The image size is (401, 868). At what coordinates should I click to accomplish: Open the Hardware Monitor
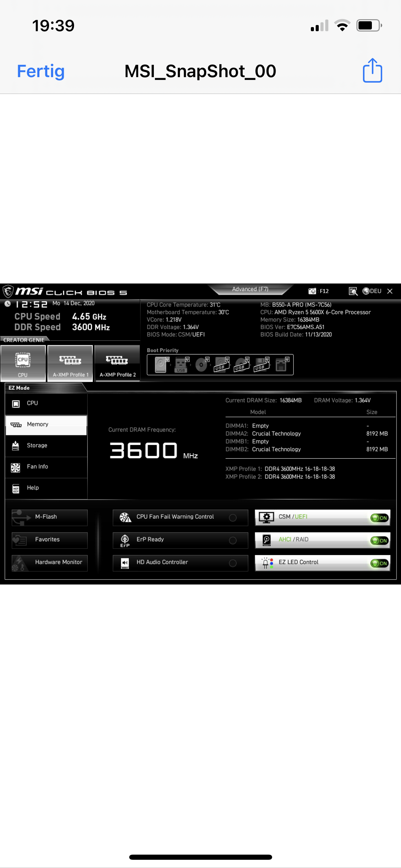50,563
